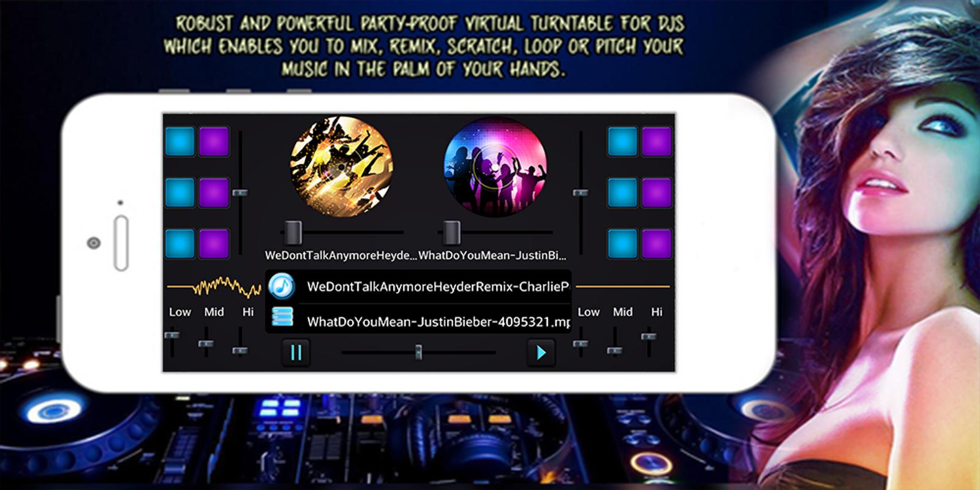This screenshot has width=980, height=490.
Task: Tap the top cyan pad on left deck
Action: coord(180,141)
